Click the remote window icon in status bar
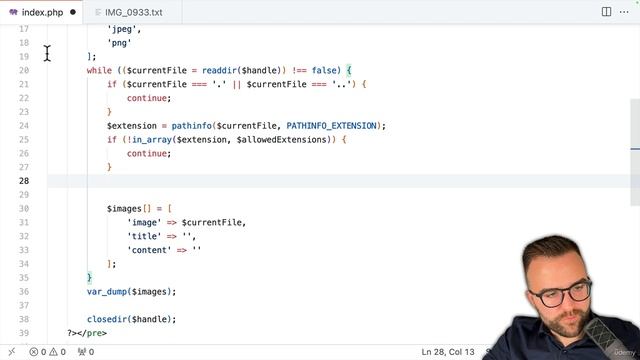The image size is (640, 360). click(x=12, y=352)
